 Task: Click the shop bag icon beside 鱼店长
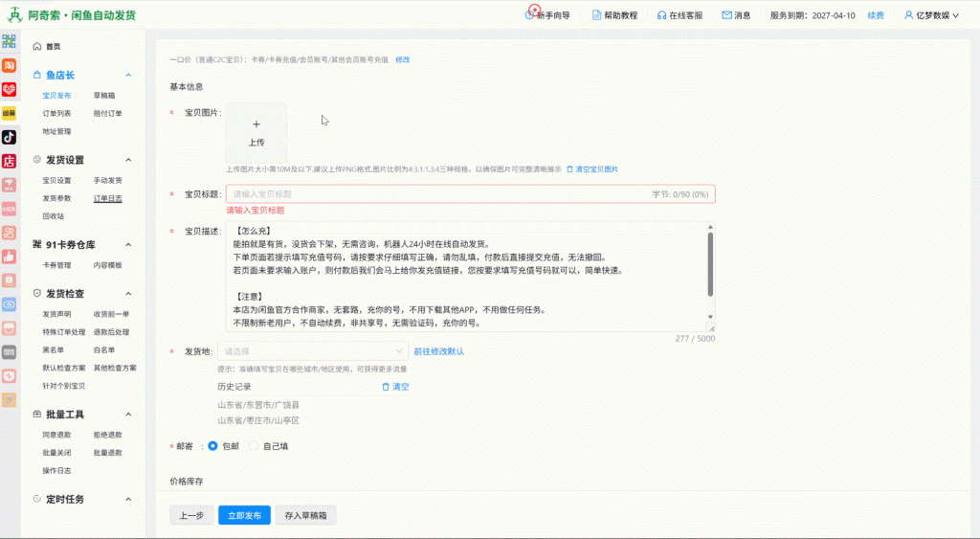coord(37,75)
